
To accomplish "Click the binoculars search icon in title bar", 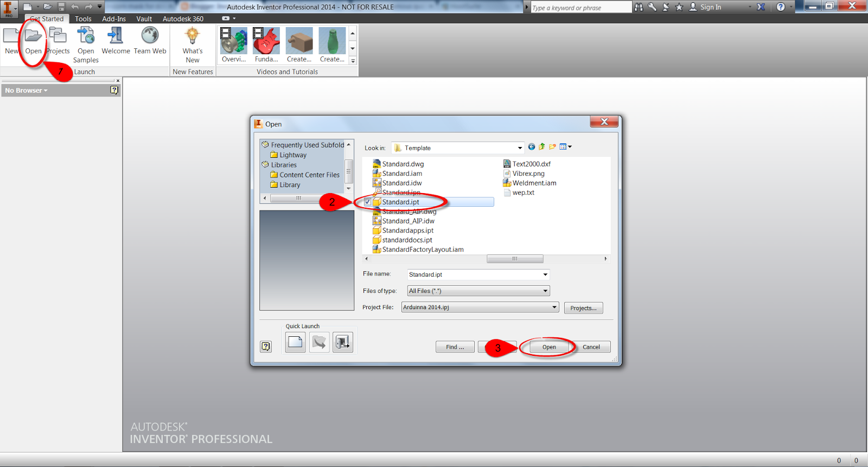I will [639, 7].
